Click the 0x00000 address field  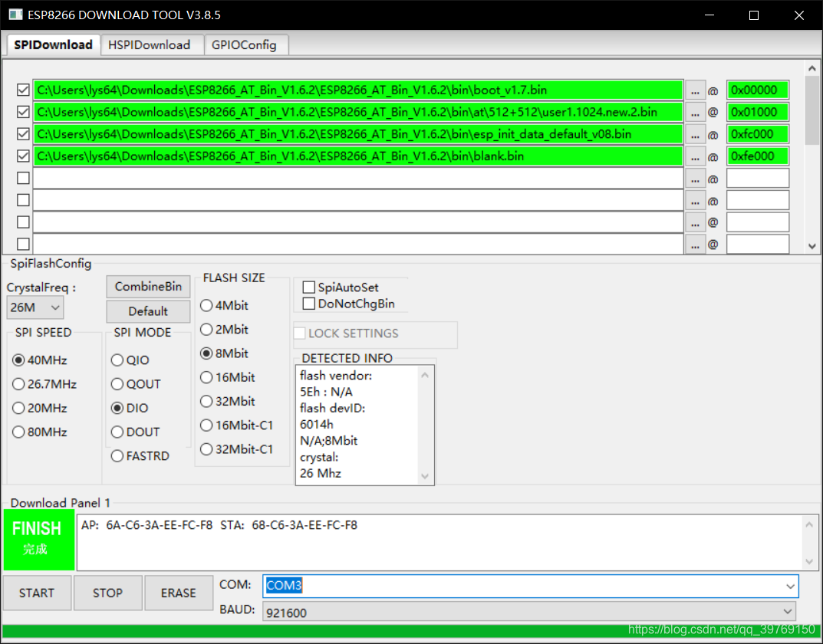coord(757,90)
